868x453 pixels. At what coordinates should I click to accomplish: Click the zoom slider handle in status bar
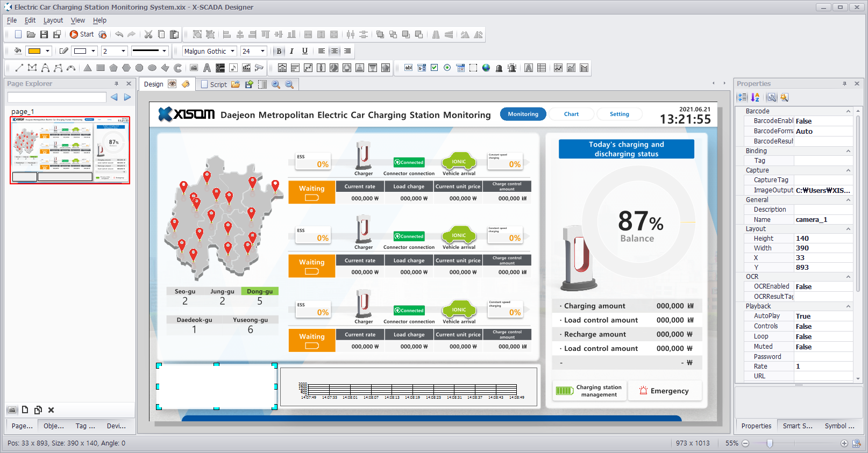pyautogui.click(x=770, y=443)
